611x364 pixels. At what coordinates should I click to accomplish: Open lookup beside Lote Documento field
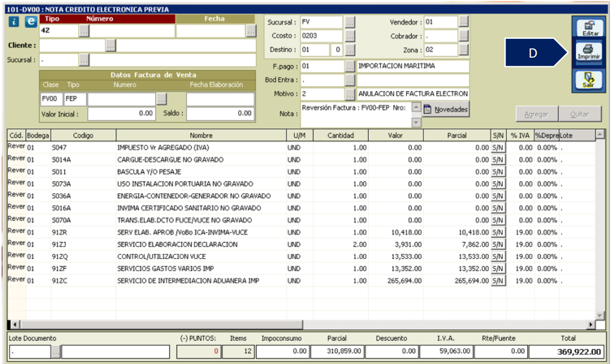pos(56,352)
